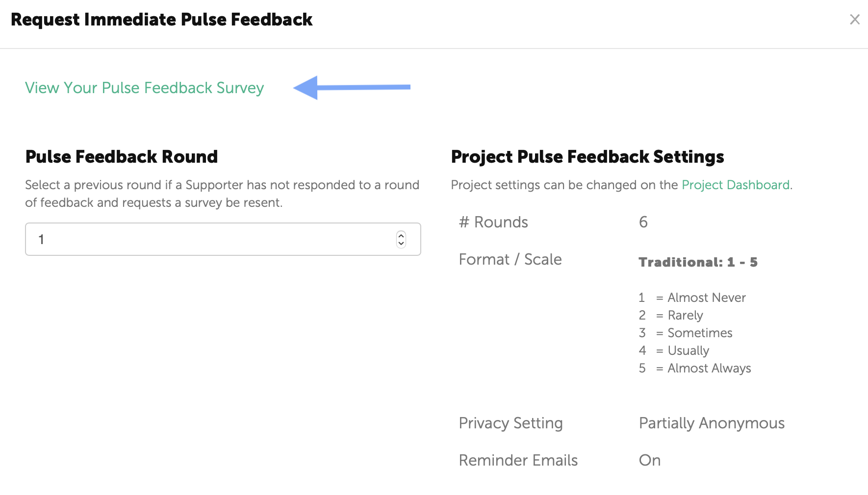
Task: Open the View Your Pulse Feedback Survey link
Action: point(144,88)
